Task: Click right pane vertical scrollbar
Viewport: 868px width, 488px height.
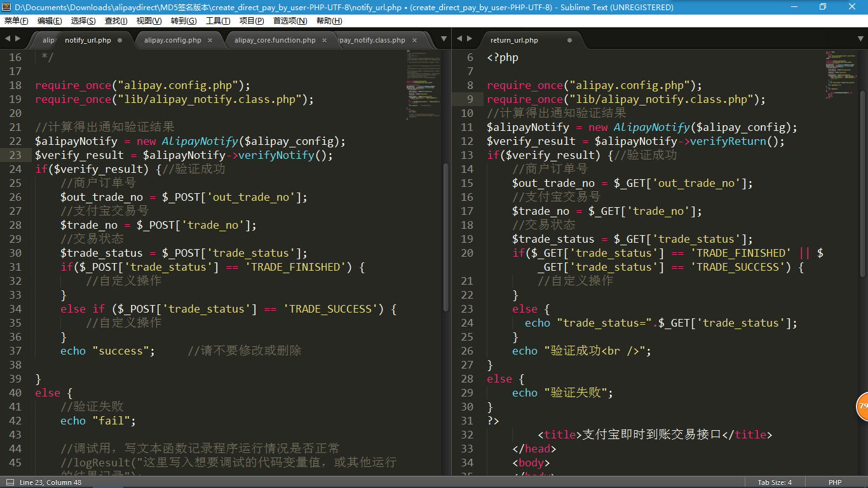Action: point(862,183)
